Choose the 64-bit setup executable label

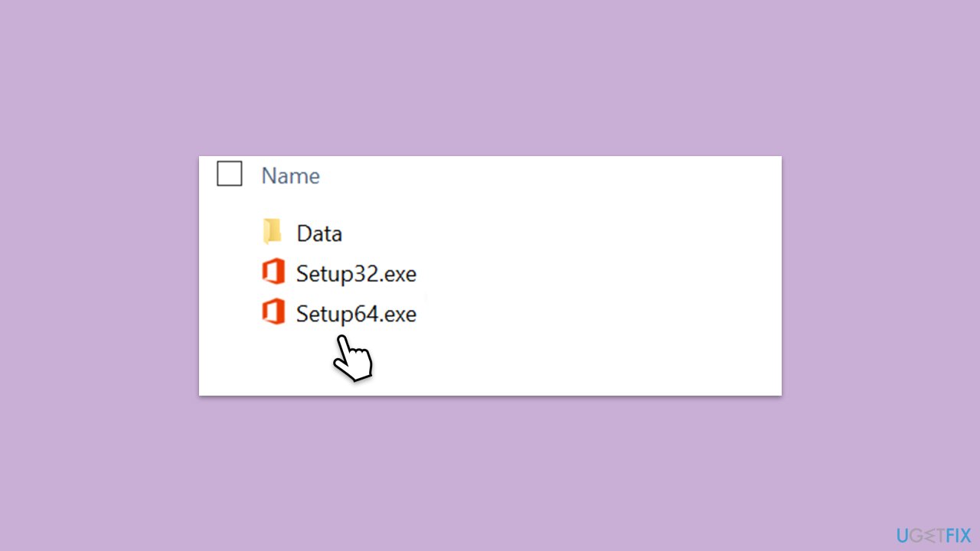[x=356, y=314]
